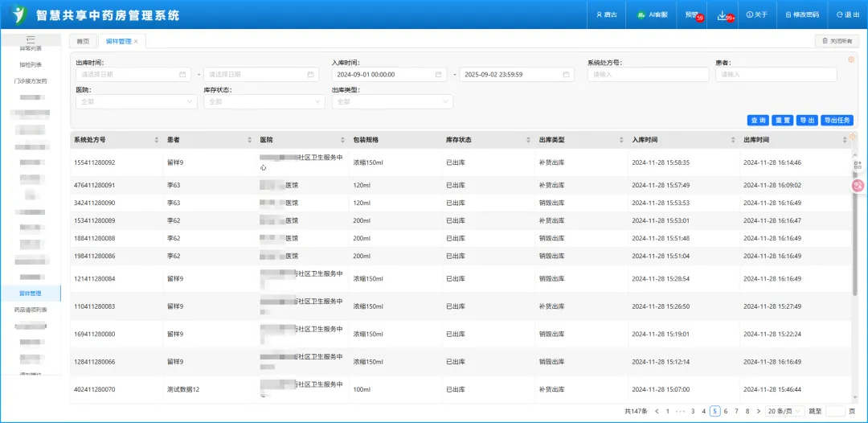Open the 预警 alerts with badge 59

692,14
